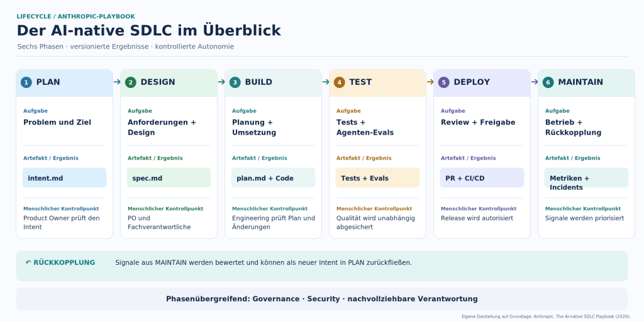Click the title 'Der AI-native SDLC im Überblick'
The height and width of the screenshot is (322, 644).
(x=148, y=31)
